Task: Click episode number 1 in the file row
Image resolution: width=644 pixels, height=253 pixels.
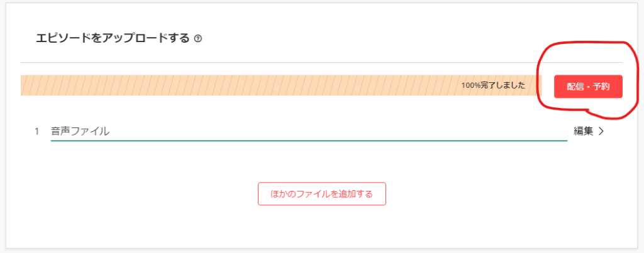Action: pos(36,132)
